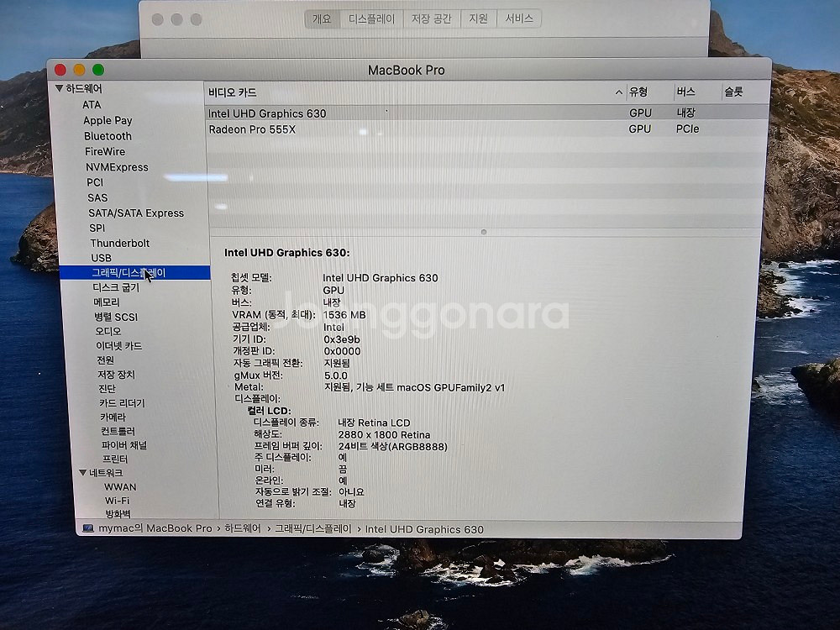
Task: Open NVMExpress hardware info
Action: (x=117, y=167)
